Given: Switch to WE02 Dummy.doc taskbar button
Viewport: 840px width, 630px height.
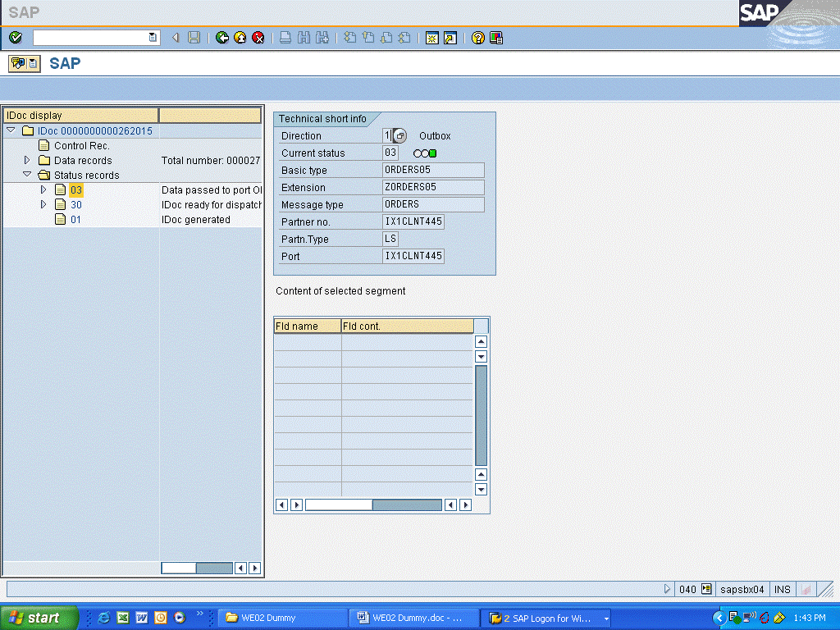Looking at the screenshot, I should click(x=413, y=618).
